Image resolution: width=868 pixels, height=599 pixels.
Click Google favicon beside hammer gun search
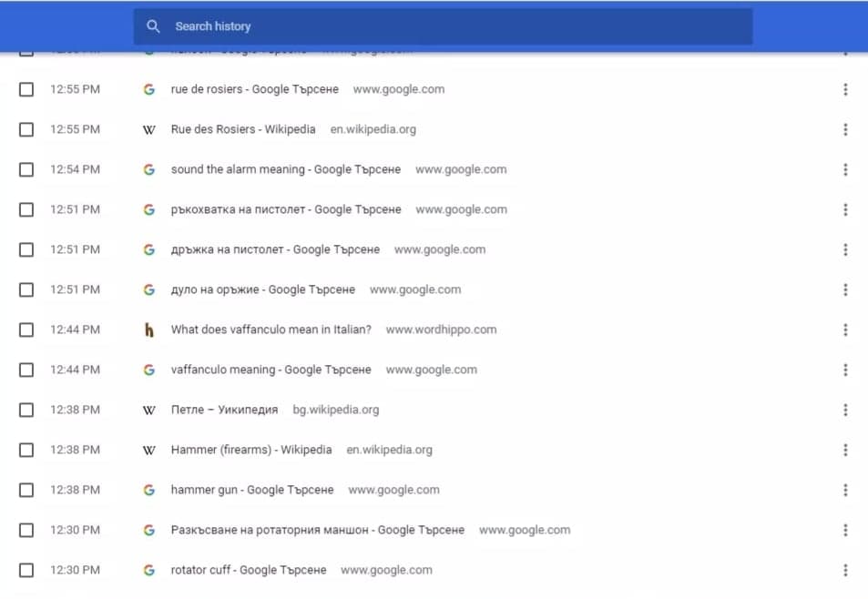coord(149,490)
